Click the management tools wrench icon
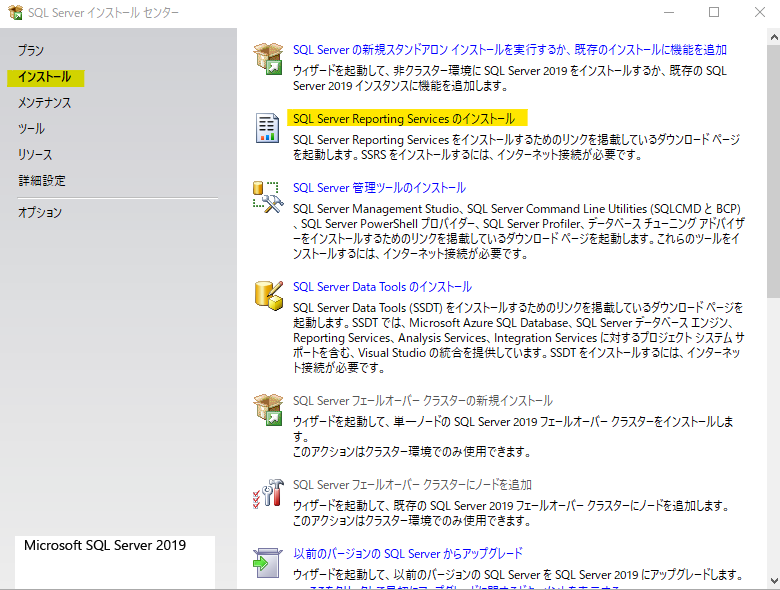780x590 pixels. click(268, 197)
